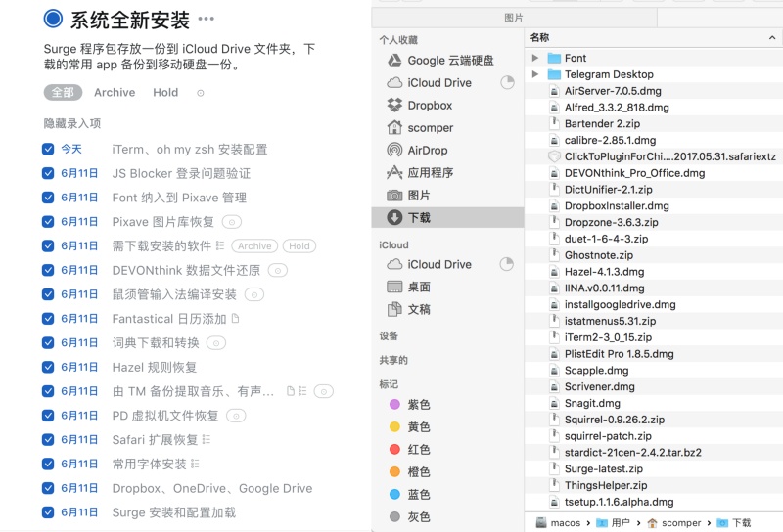The image size is (783, 532).
Task: Expand the Telegram Desktop folder disclosure triangle
Action: 535,74
